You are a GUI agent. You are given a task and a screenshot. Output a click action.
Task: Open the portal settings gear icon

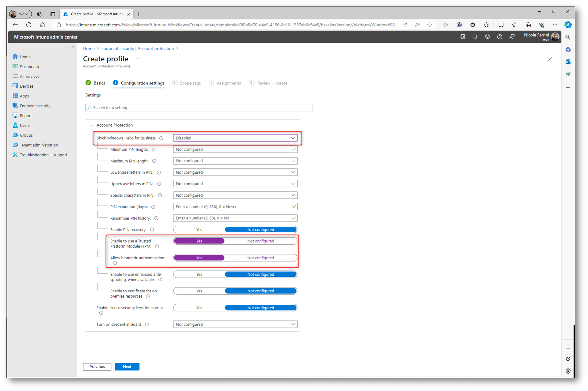click(x=487, y=37)
